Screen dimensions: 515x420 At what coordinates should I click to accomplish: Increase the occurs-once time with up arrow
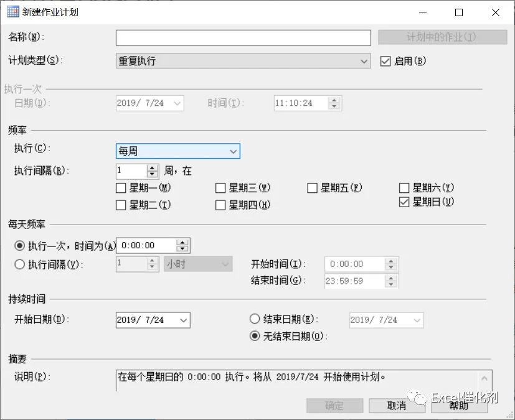tap(182, 243)
